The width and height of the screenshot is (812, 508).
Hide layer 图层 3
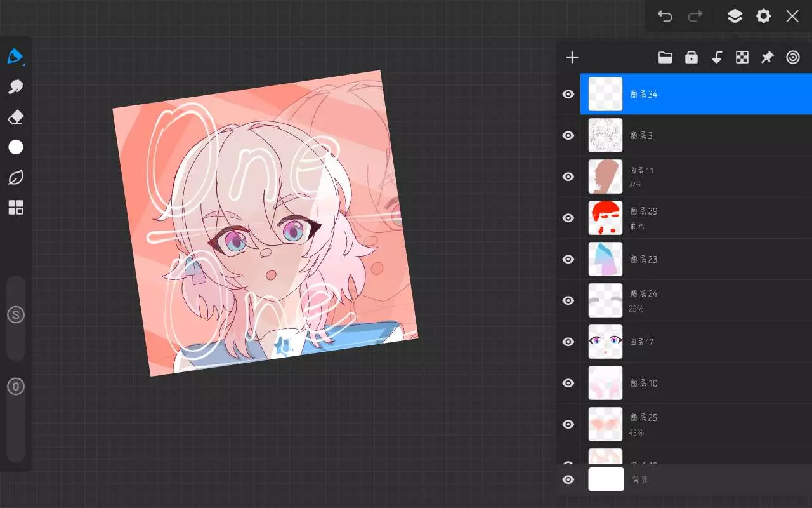568,135
